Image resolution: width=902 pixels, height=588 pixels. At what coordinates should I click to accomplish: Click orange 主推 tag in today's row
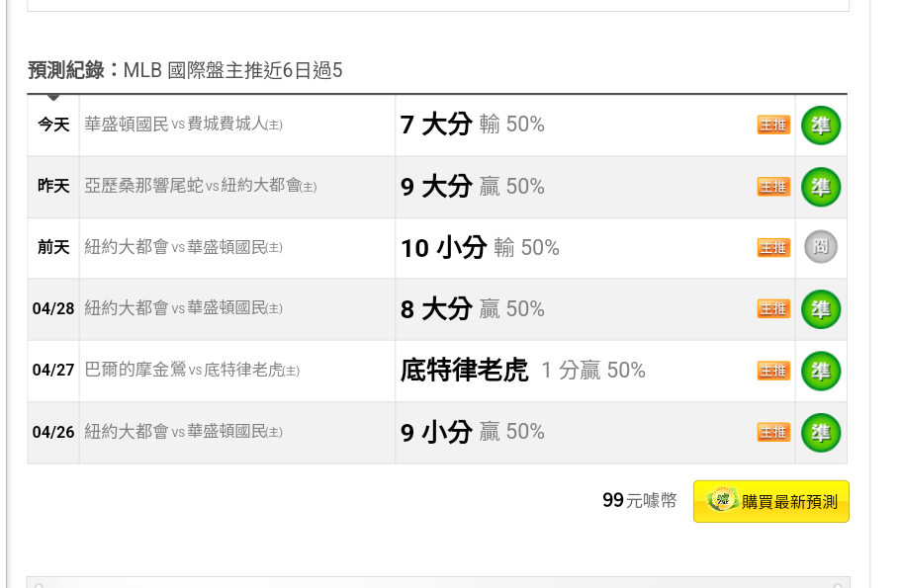pyautogui.click(x=773, y=125)
